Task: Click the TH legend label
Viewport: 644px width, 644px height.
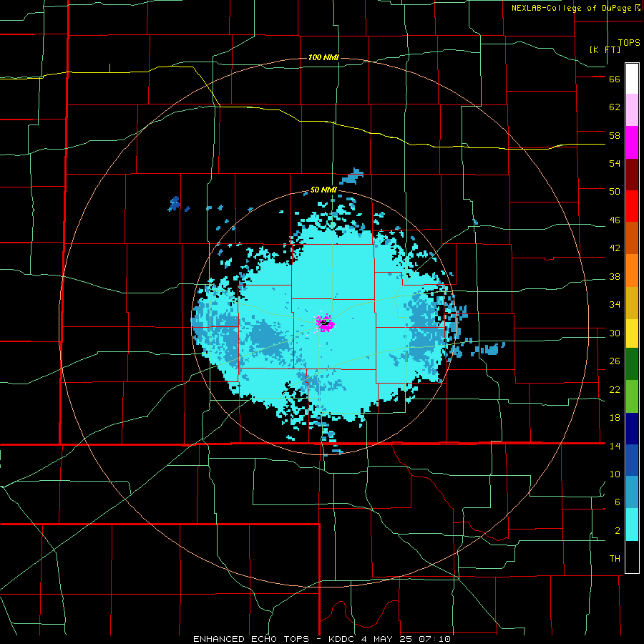Action: tap(615, 559)
